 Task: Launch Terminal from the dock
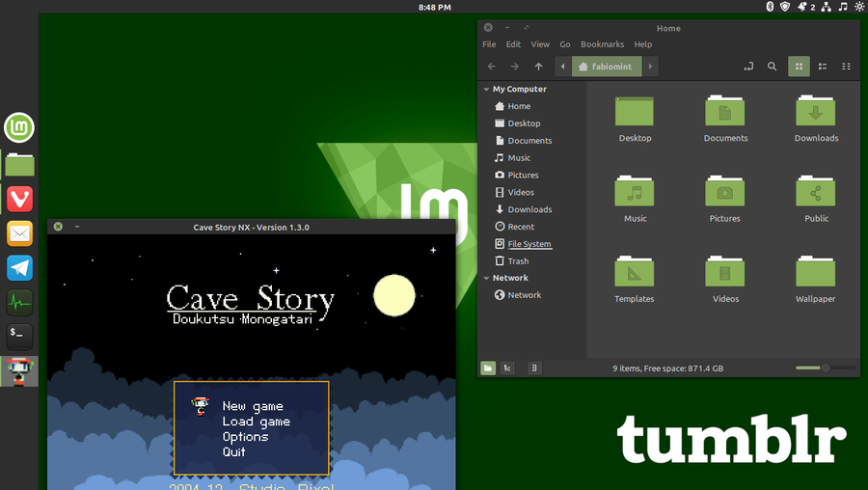pos(19,336)
